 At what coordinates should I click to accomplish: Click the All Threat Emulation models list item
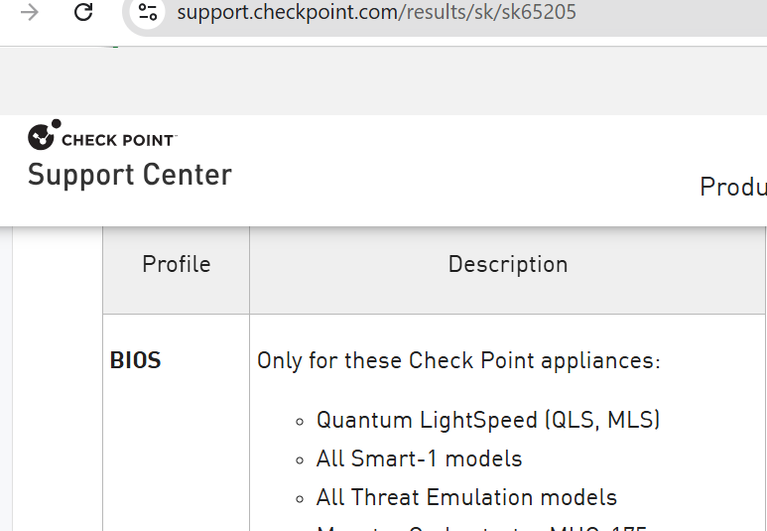[x=467, y=498]
